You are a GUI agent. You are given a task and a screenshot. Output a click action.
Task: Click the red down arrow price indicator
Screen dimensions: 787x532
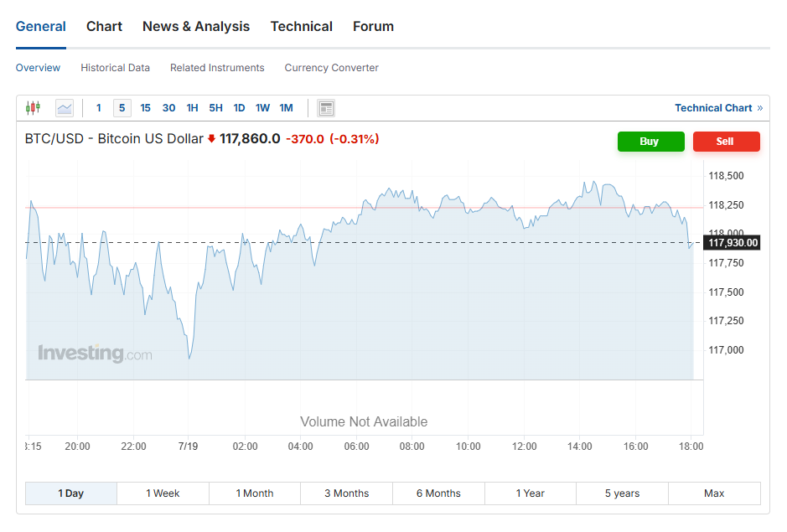(x=211, y=138)
